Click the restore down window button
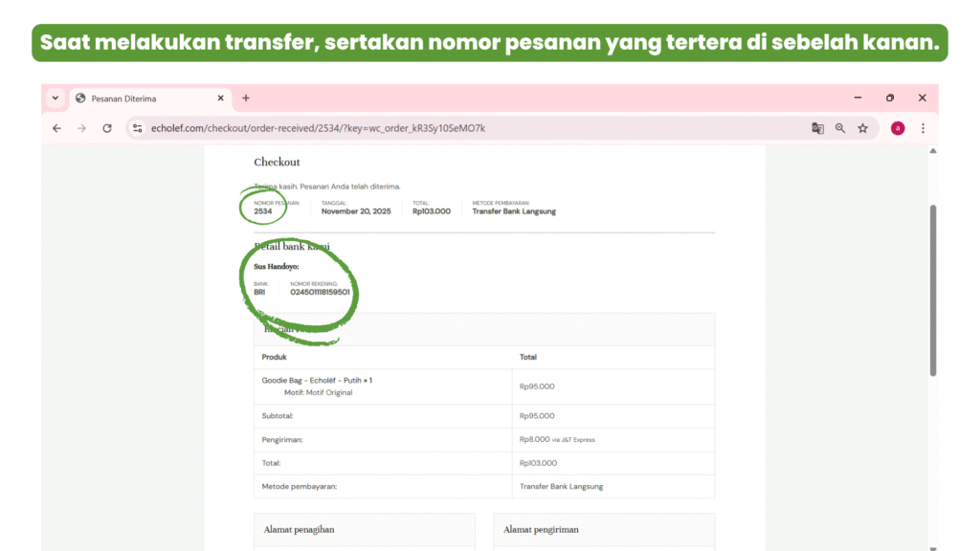 890,99
